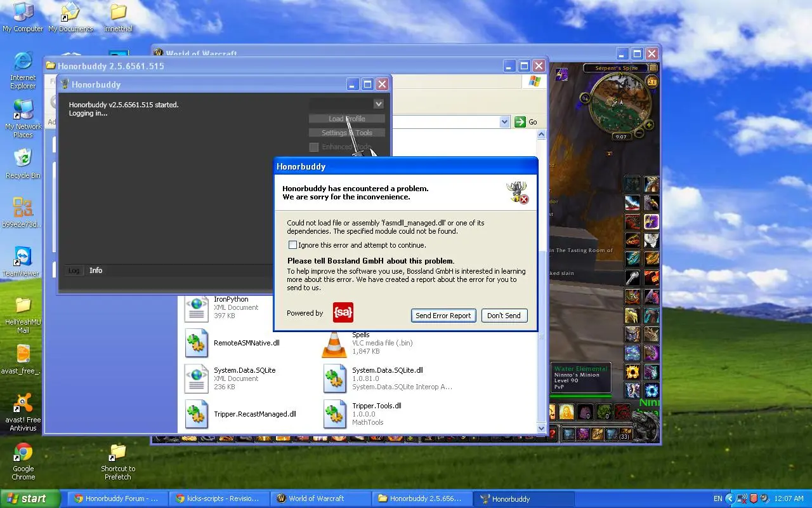Click Settings & Tools button
This screenshot has height=508, width=812.
[x=346, y=133]
